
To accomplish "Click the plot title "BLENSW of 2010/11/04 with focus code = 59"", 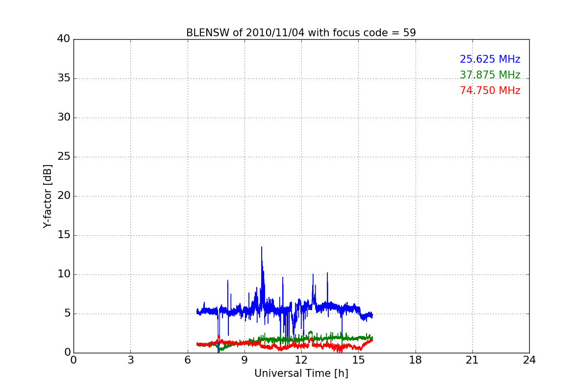I will (x=301, y=33).
